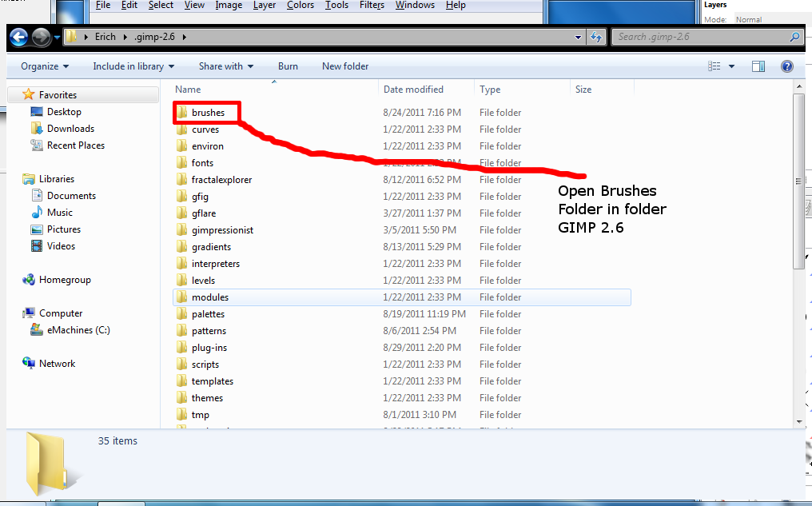Click the Back navigation arrow
The height and width of the screenshot is (506, 812).
point(18,38)
